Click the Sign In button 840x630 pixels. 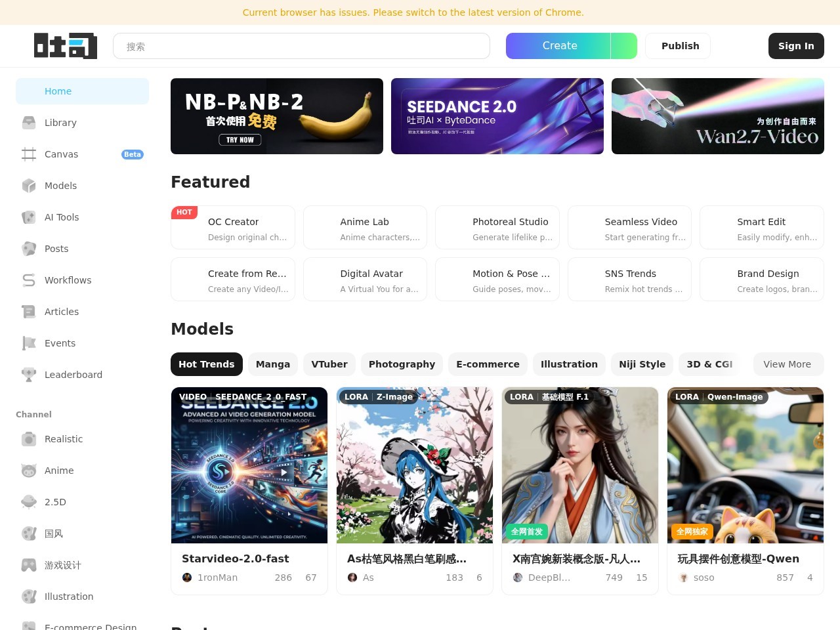click(796, 46)
